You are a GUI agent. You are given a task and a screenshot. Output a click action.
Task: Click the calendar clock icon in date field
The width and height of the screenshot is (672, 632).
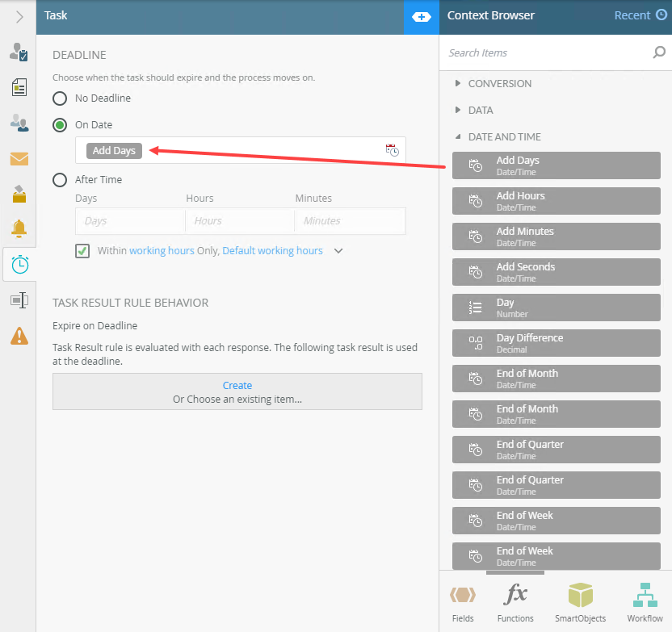[x=392, y=150]
